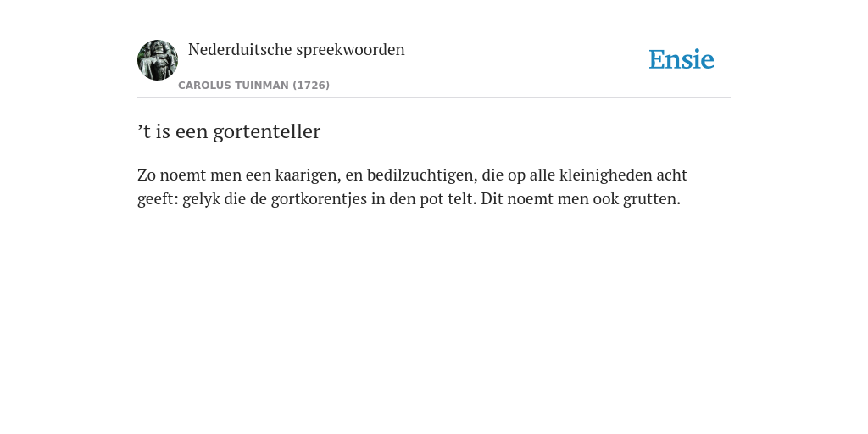Click the word "spreekwoorden" in the header
This screenshot has height=434, width=868.
350,50
